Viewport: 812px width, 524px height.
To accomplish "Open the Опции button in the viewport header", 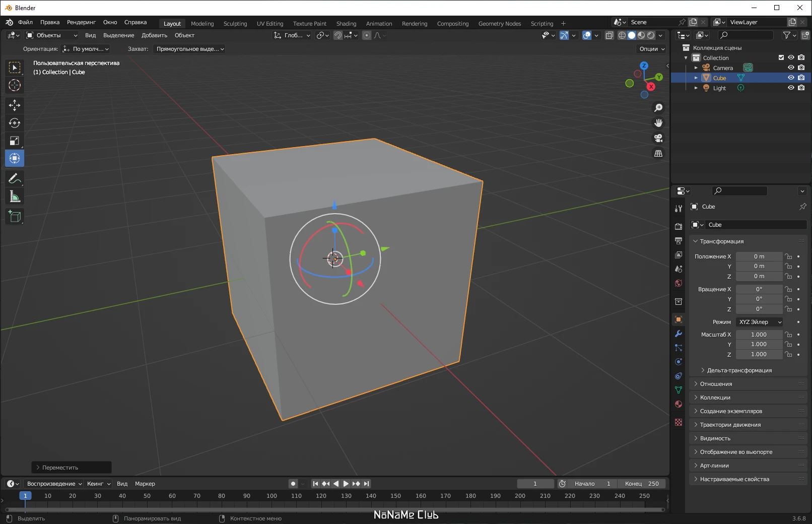I will (652, 49).
